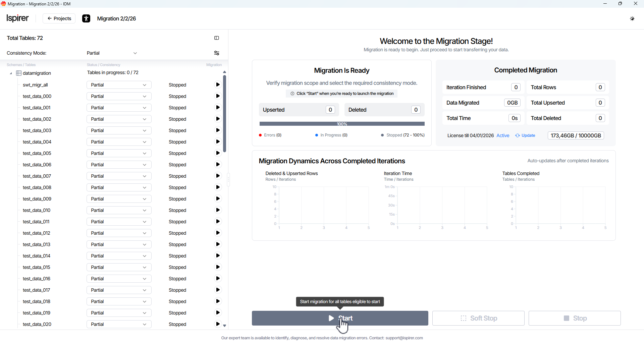
Task: Open consistency dropdown for test_data_003
Action: pyautogui.click(x=119, y=130)
